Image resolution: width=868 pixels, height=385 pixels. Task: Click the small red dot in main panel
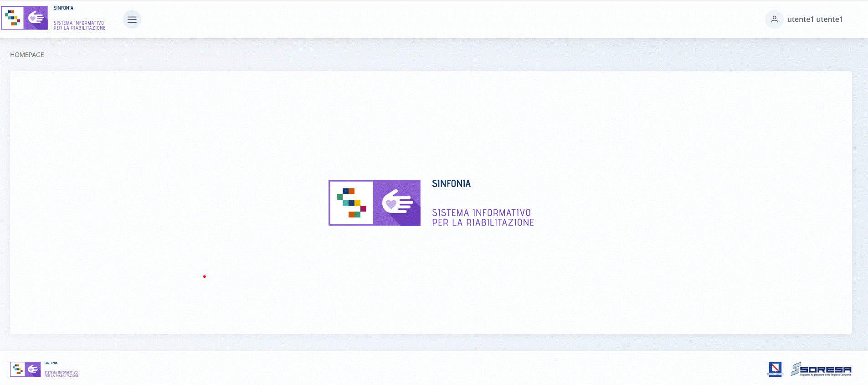(x=205, y=276)
